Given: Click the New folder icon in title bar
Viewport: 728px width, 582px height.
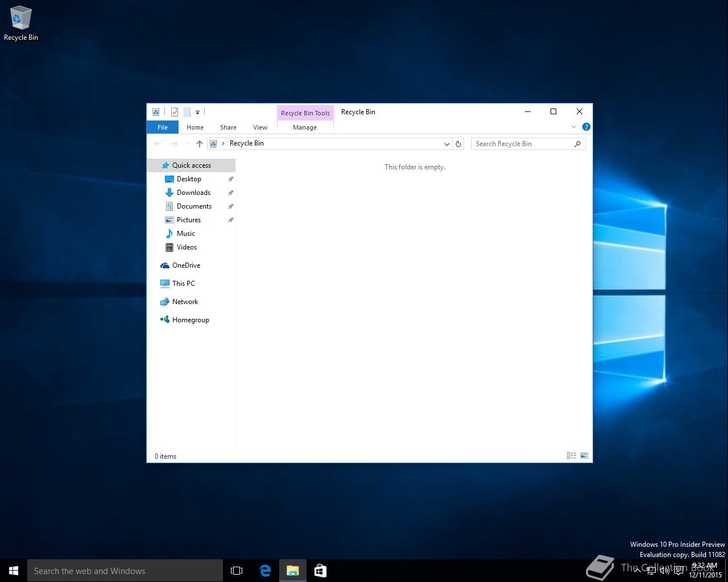Looking at the screenshot, I should [187, 112].
